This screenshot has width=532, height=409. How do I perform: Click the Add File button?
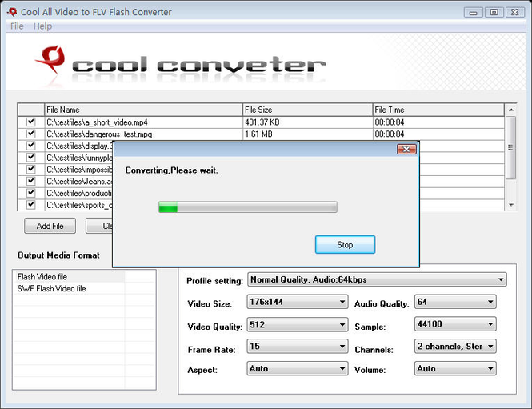(x=50, y=226)
